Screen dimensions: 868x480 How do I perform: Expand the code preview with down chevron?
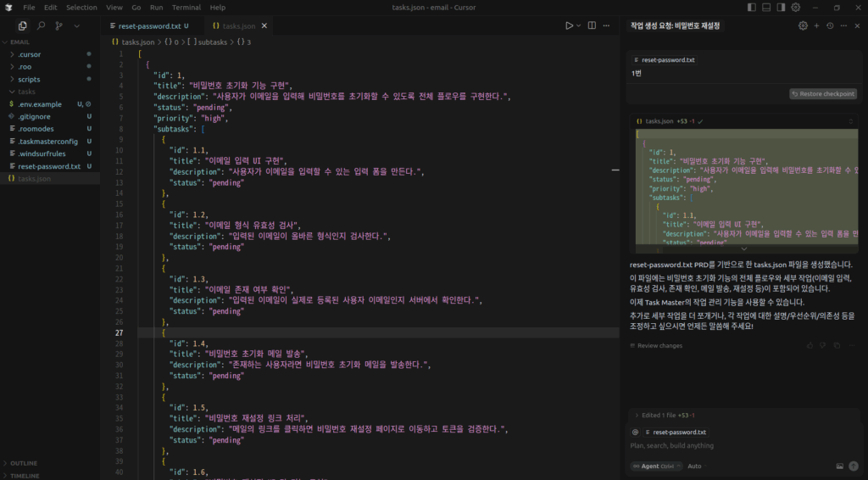744,248
